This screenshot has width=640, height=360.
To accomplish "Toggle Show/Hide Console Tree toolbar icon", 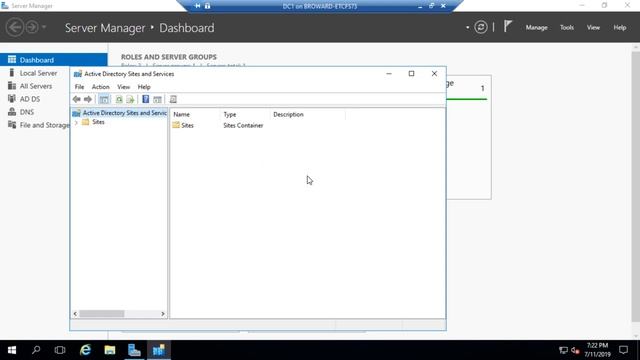I will (x=104, y=99).
